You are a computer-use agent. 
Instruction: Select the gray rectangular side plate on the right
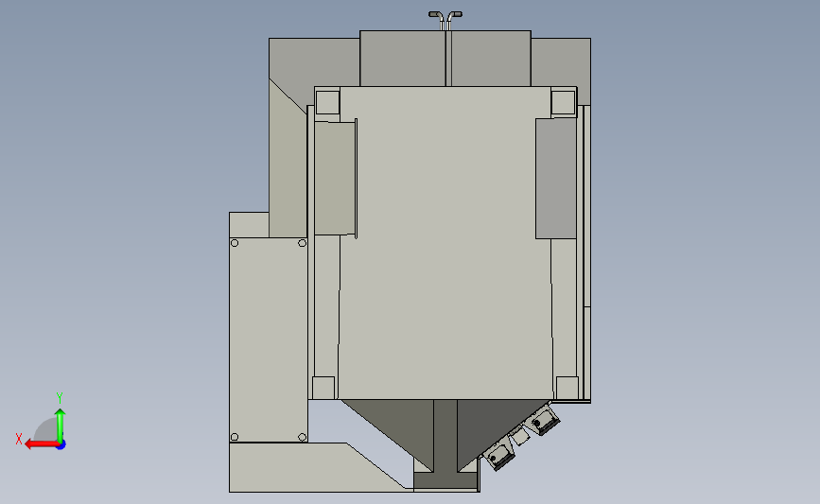[556, 179]
